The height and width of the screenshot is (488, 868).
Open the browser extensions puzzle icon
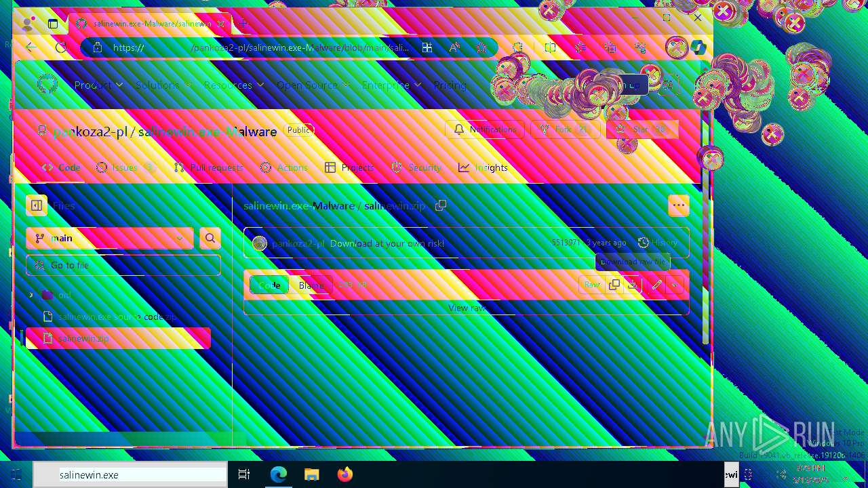pos(518,47)
